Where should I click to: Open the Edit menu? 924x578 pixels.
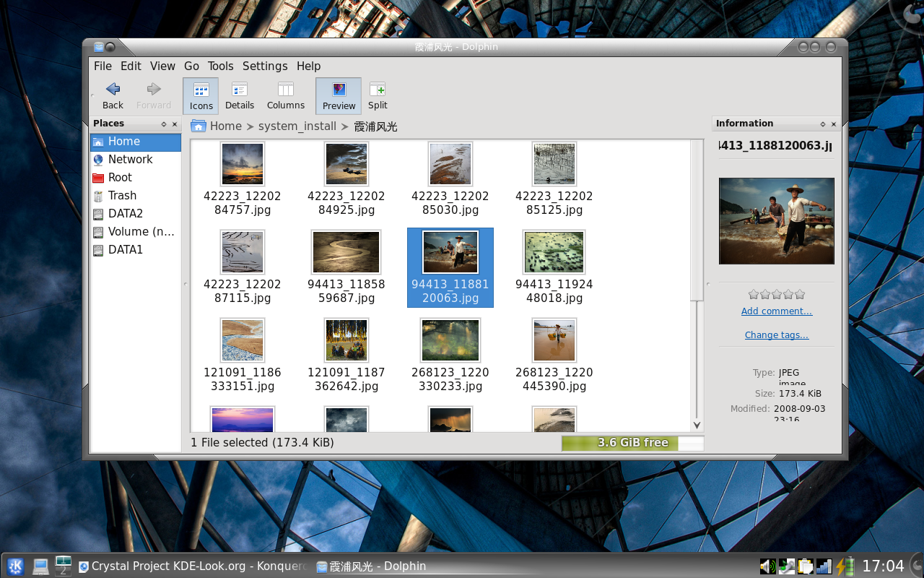pyautogui.click(x=131, y=66)
